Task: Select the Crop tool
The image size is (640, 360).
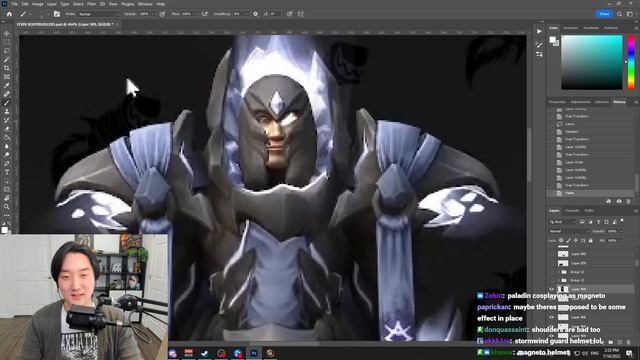Action: pyautogui.click(x=7, y=68)
